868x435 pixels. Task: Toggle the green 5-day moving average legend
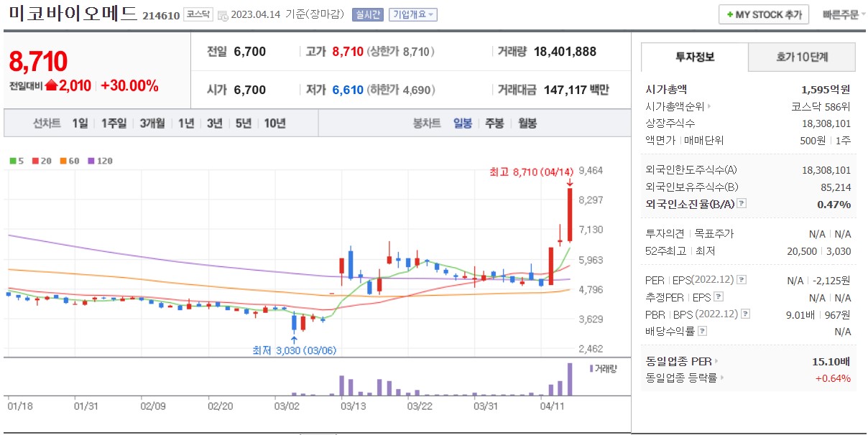click(14, 162)
